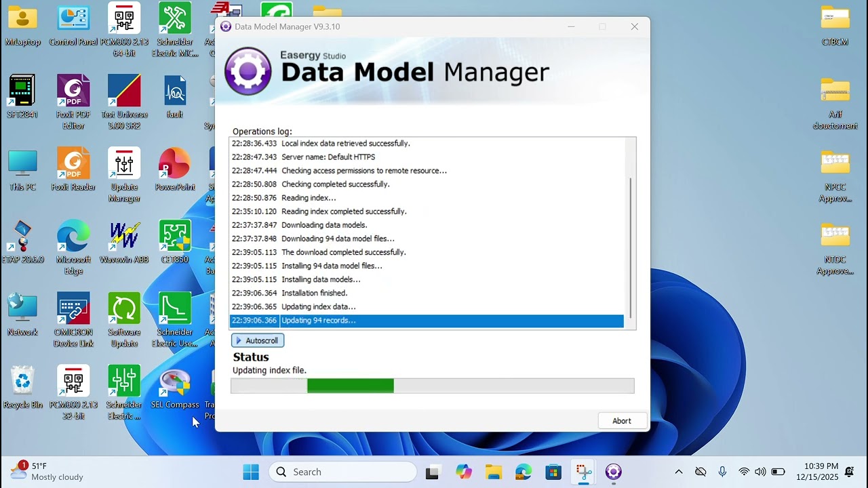
Task: Open the CTBCM folder on desktop
Action: tap(835, 26)
